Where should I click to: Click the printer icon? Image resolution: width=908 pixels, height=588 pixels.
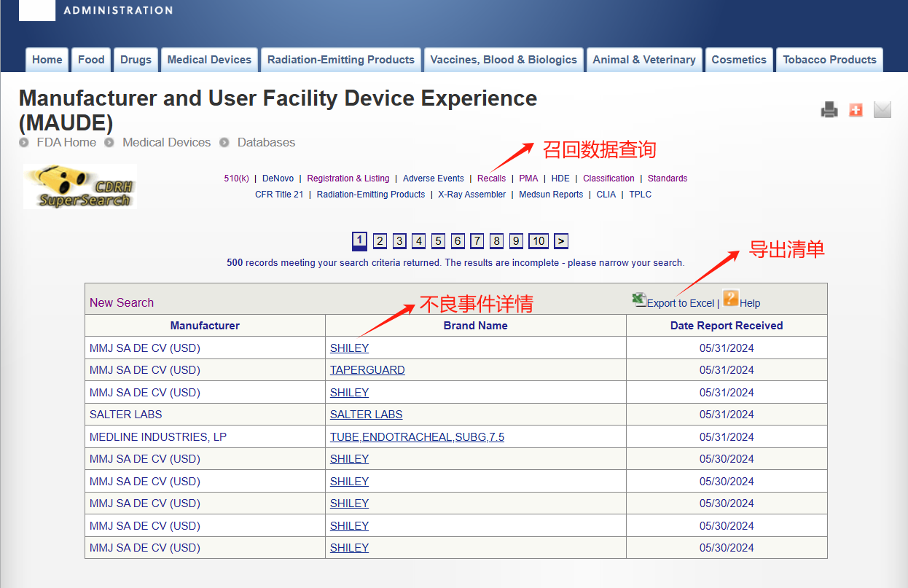(829, 110)
